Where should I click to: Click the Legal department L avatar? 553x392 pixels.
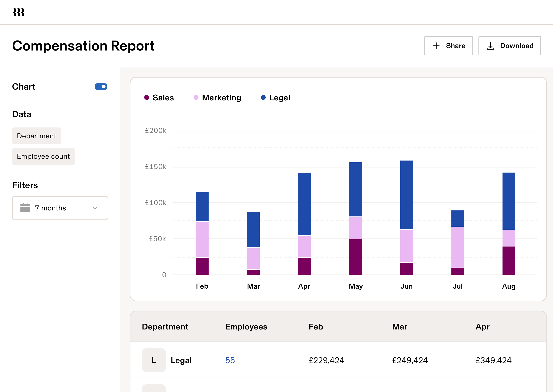tap(154, 360)
